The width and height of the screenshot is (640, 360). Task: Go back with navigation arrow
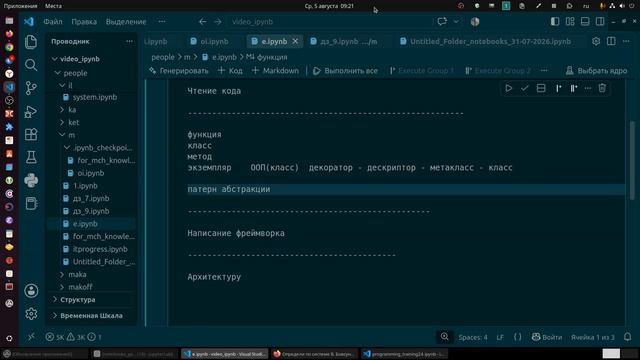coord(202,22)
